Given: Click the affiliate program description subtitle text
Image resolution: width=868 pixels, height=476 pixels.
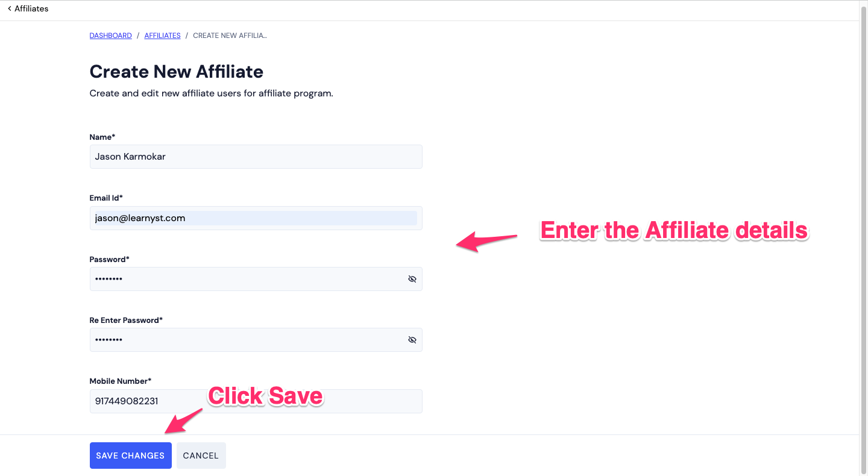Looking at the screenshot, I should (212, 94).
